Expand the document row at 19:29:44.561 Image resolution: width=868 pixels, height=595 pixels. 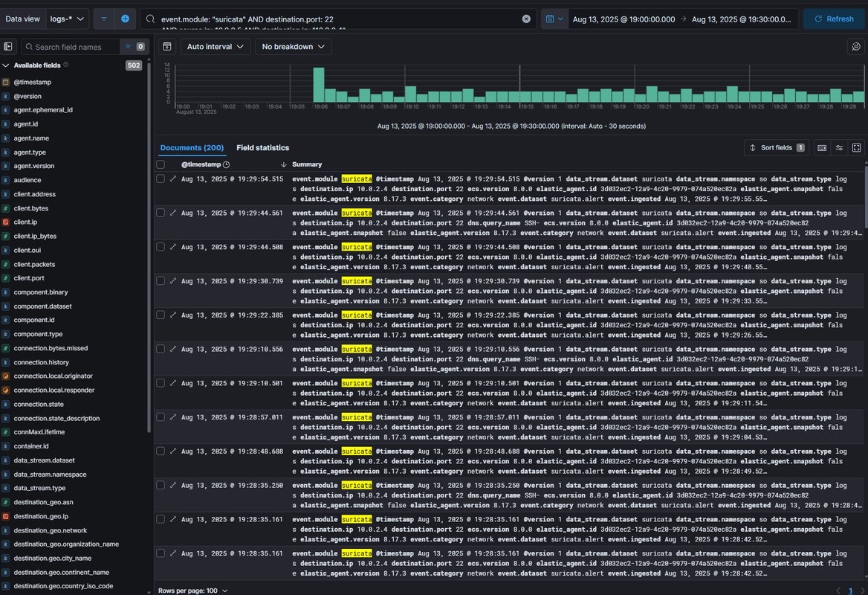[173, 213]
